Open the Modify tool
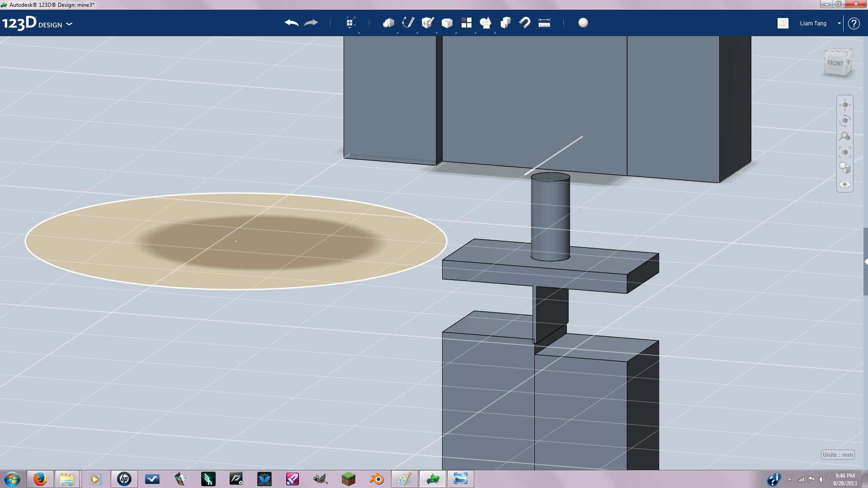Image resolution: width=868 pixels, height=488 pixels. (x=447, y=23)
